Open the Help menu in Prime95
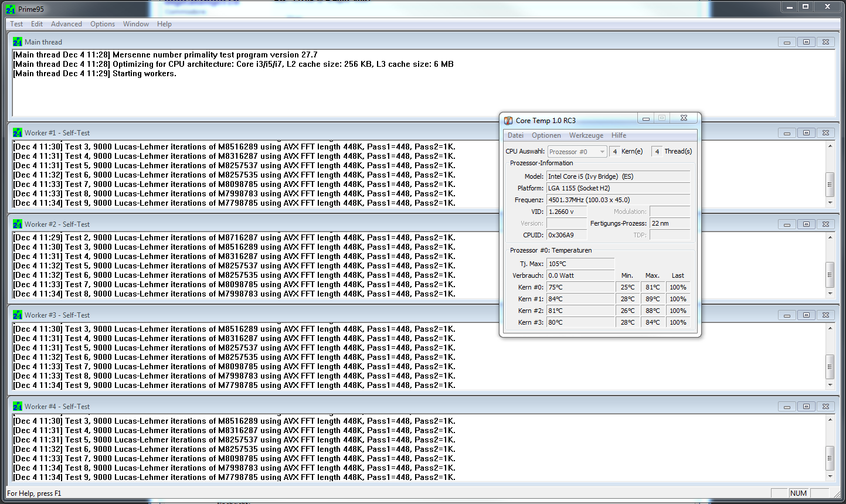 coord(164,24)
